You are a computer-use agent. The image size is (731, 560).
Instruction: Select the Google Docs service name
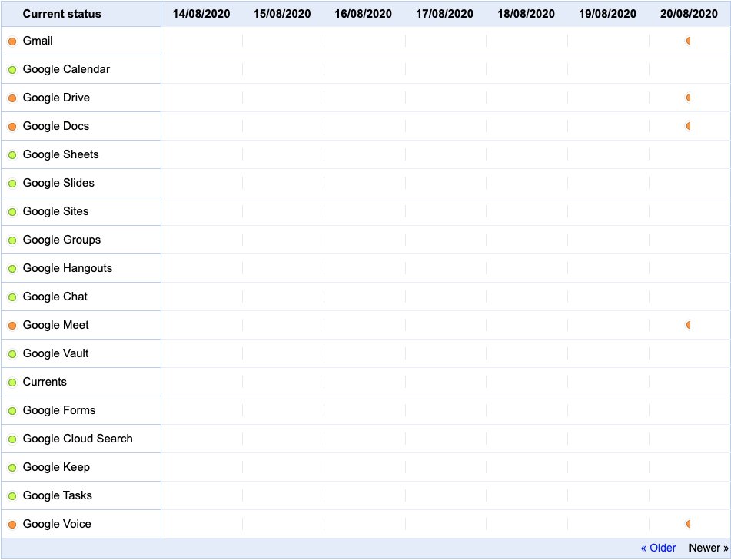56,126
